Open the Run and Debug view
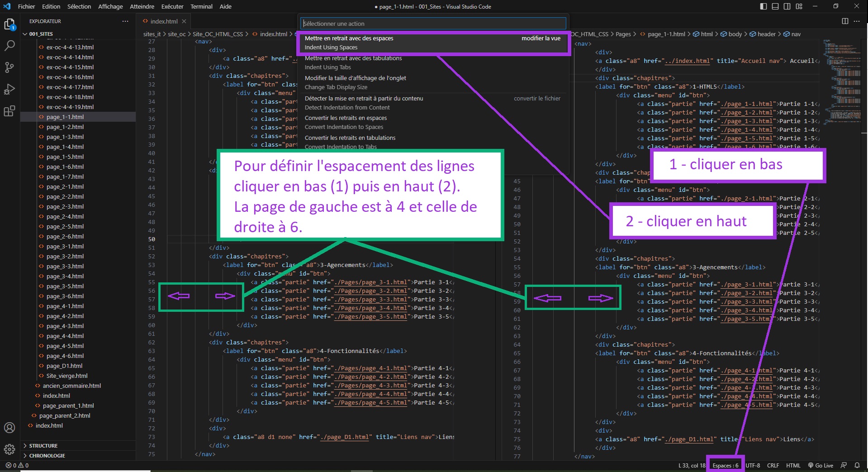Image resolution: width=868 pixels, height=472 pixels. coord(9,89)
